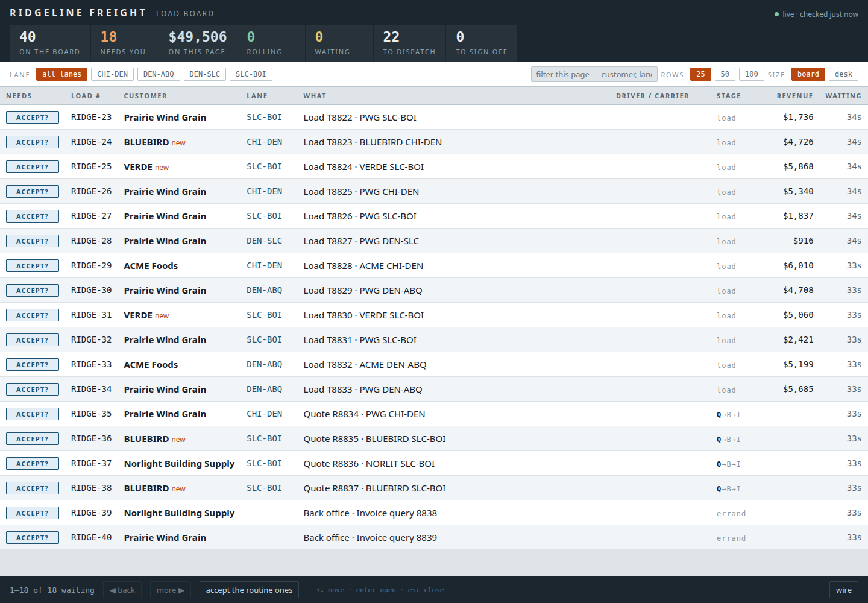Accept quote RIDGE-38
The image size is (868, 603).
33,488
